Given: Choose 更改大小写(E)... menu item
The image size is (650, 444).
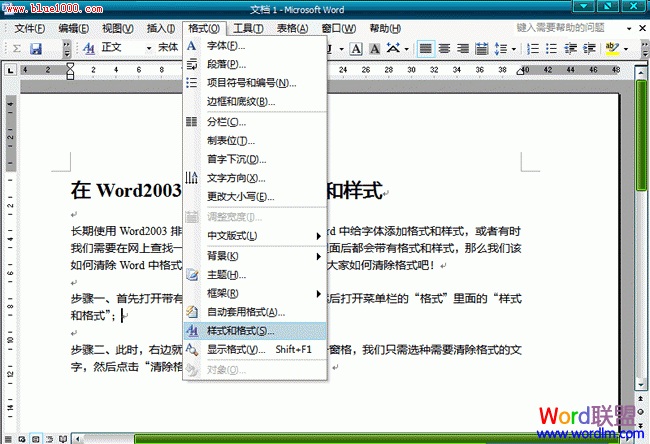Looking at the screenshot, I should [x=255, y=197].
